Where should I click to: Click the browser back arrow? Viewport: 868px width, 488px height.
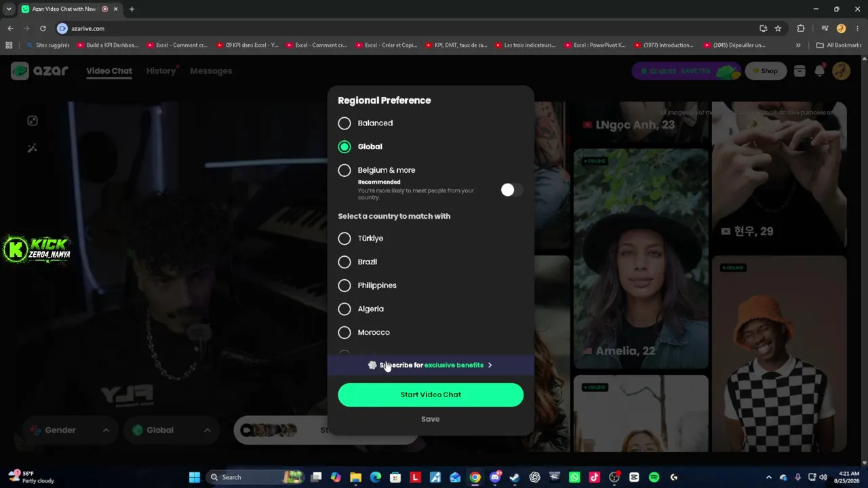(10, 28)
